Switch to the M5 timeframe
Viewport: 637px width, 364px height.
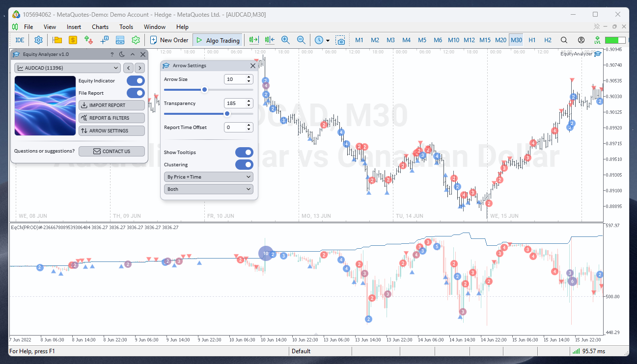click(x=422, y=40)
